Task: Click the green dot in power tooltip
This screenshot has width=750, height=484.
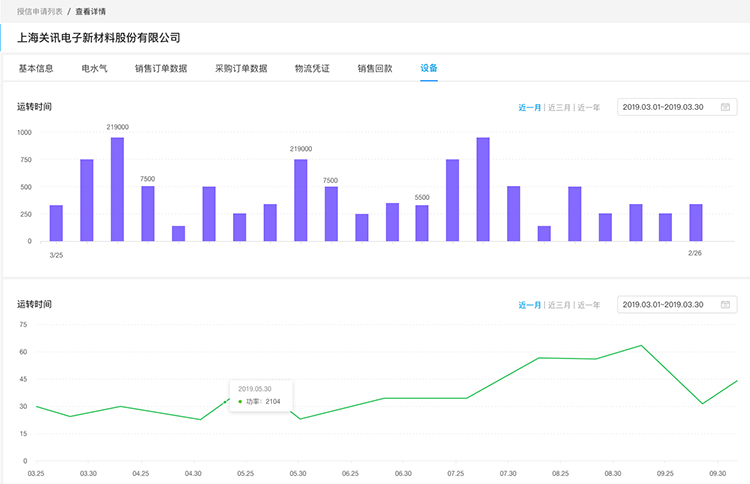Action: point(241,401)
